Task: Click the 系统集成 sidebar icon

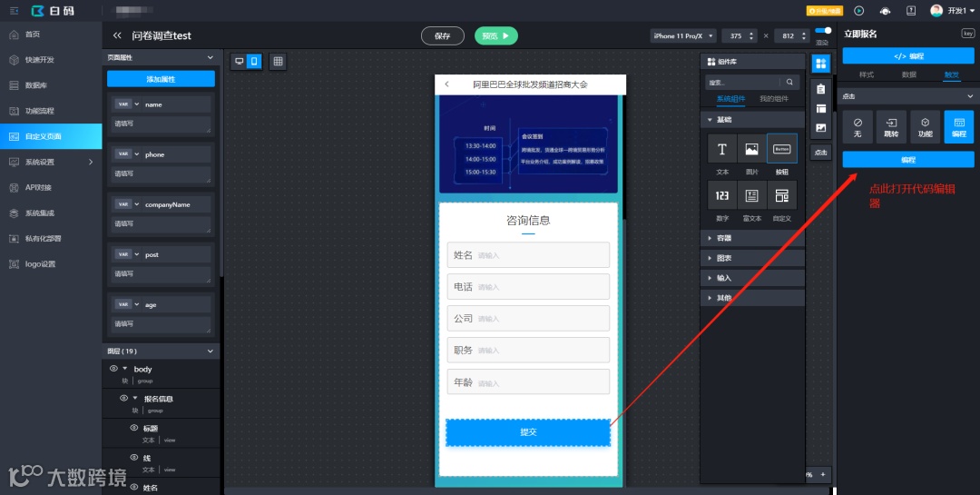Action: pos(14,213)
